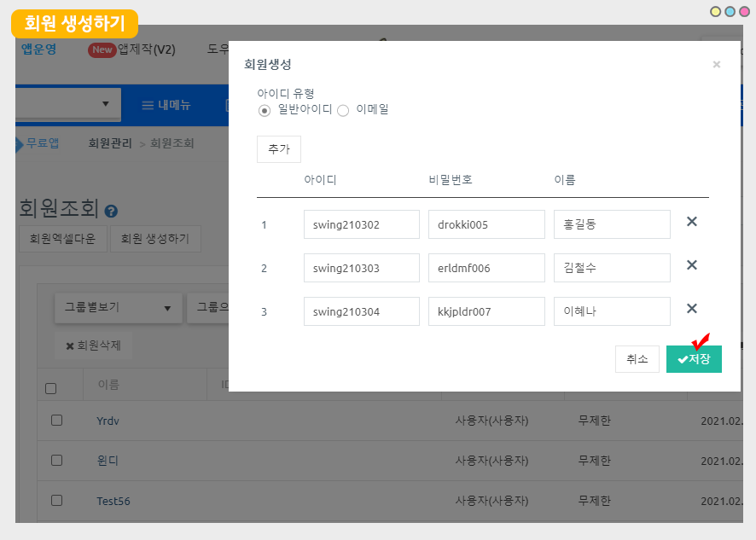756x540 pixels.
Task: Toggle the select-all checkbox in table header
Action: [50, 388]
